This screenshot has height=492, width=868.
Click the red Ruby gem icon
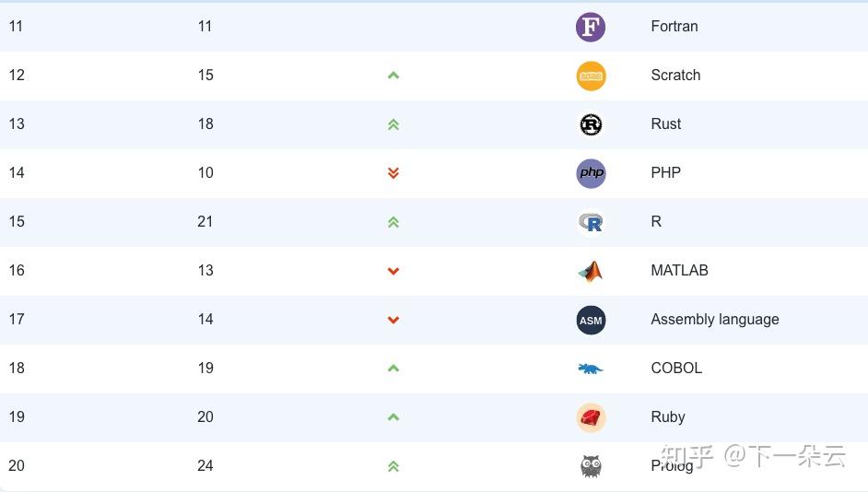(x=591, y=417)
